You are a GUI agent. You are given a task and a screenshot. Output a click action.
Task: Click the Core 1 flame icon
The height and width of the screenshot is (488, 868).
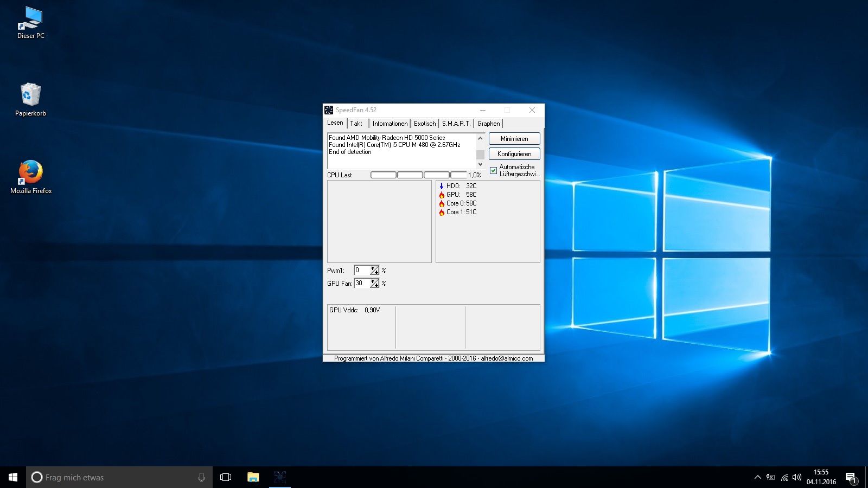442,212
